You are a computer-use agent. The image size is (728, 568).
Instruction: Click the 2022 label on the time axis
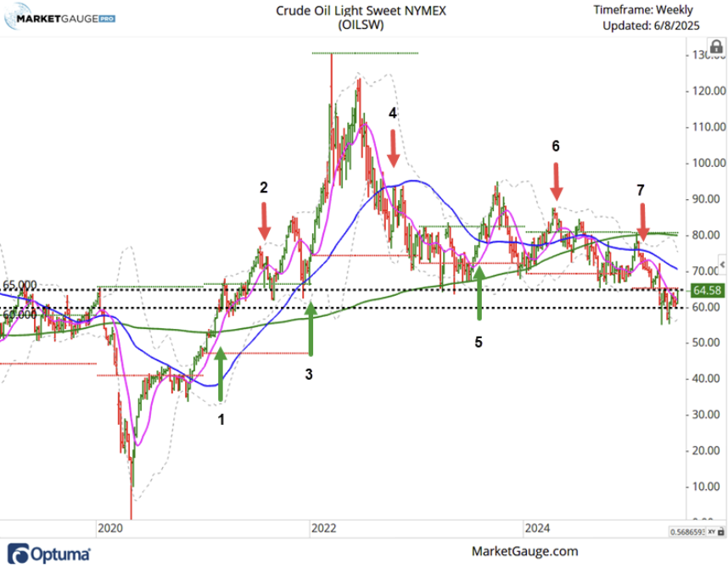[323, 527]
